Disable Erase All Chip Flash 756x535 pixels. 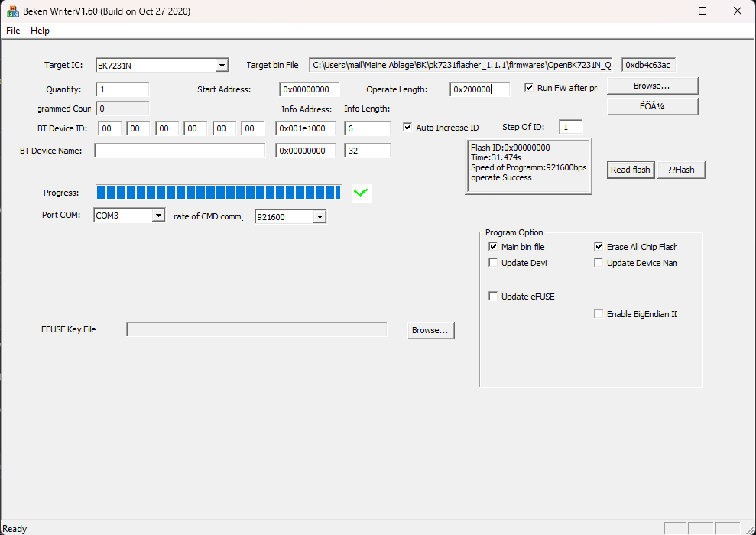click(x=599, y=246)
